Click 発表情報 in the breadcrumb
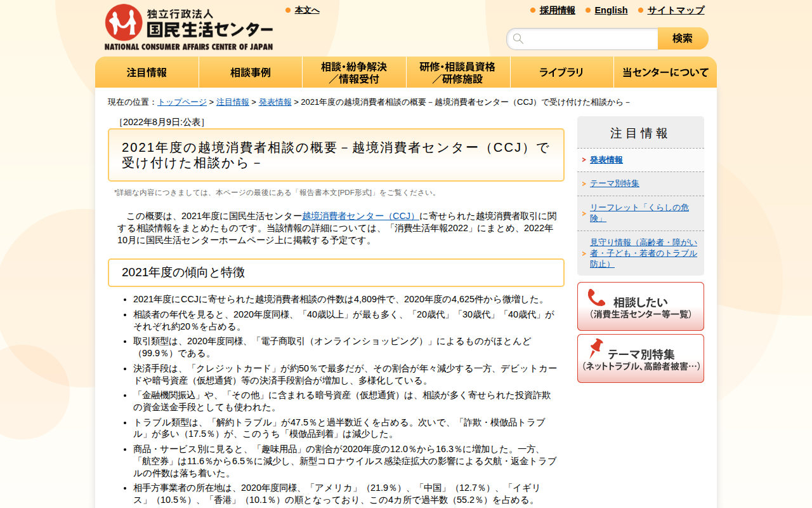Image resolution: width=812 pixels, height=508 pixels. click(275, 102)
